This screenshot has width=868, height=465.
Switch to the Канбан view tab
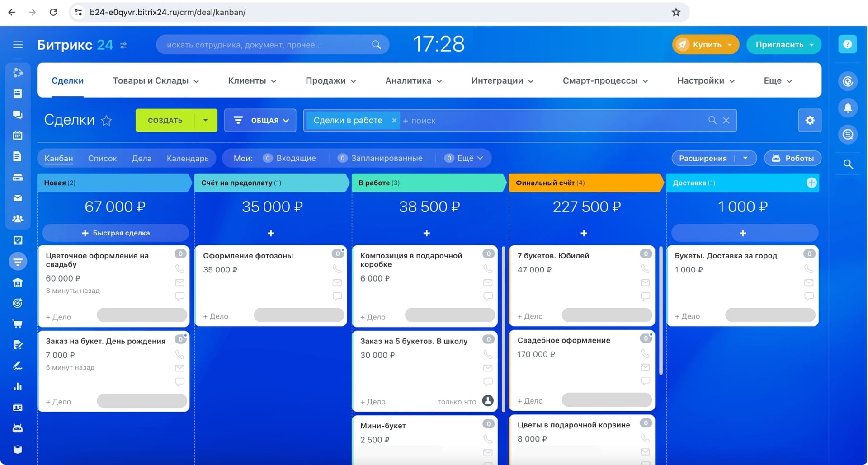(59, 158)
